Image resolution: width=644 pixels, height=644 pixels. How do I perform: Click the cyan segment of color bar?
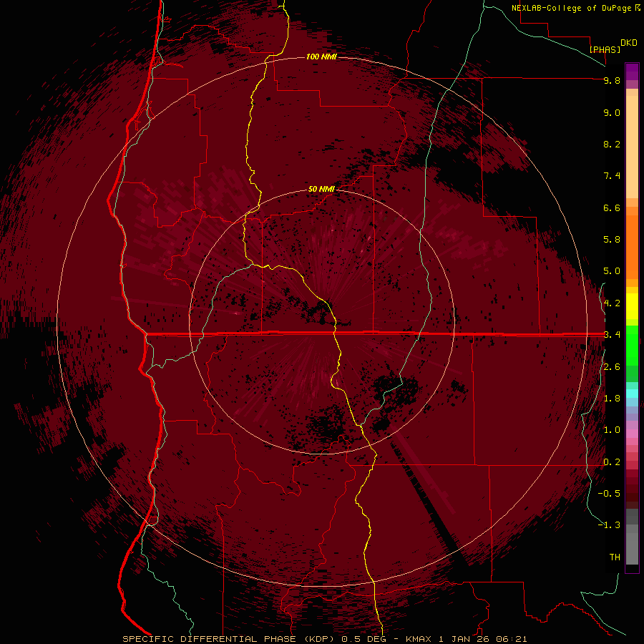click(632, 394)
